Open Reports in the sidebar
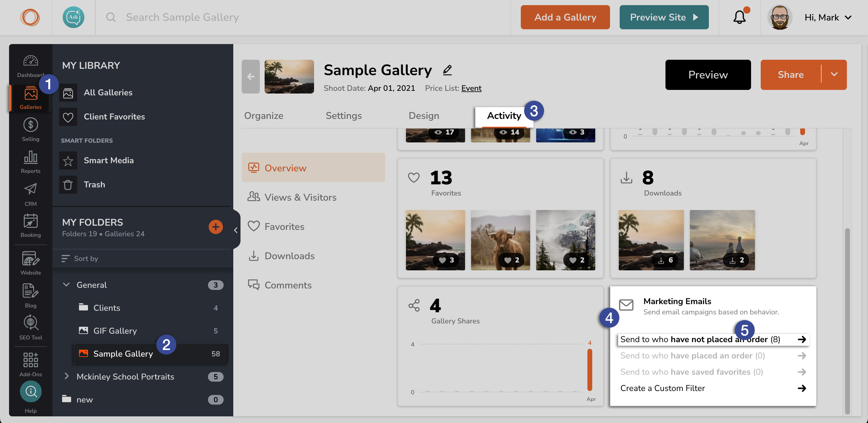Image resolution: width=868 pixels, height=423 pixels. [31, 162]
